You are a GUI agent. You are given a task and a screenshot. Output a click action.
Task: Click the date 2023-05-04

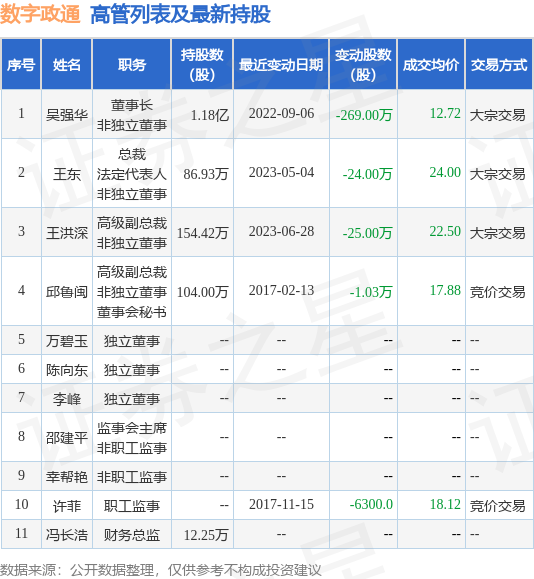click(x=281, y=172)
